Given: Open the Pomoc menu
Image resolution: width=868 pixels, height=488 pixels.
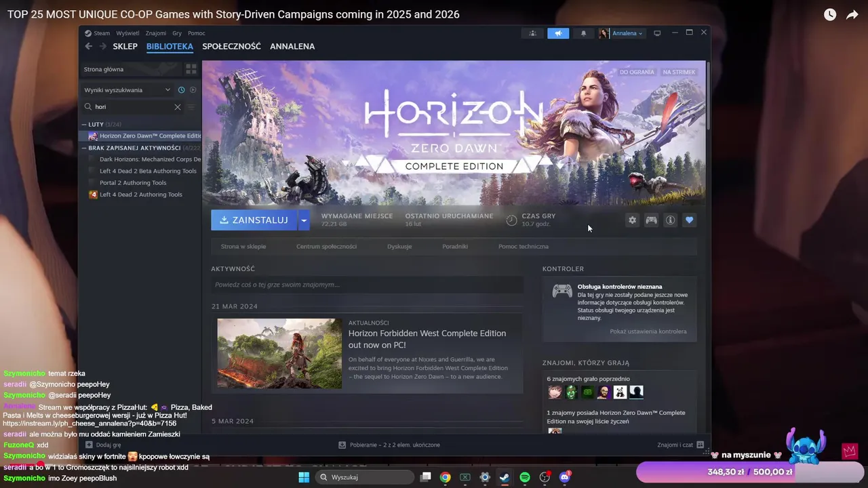Looking at the screenshot, I should tap(196, 33).
